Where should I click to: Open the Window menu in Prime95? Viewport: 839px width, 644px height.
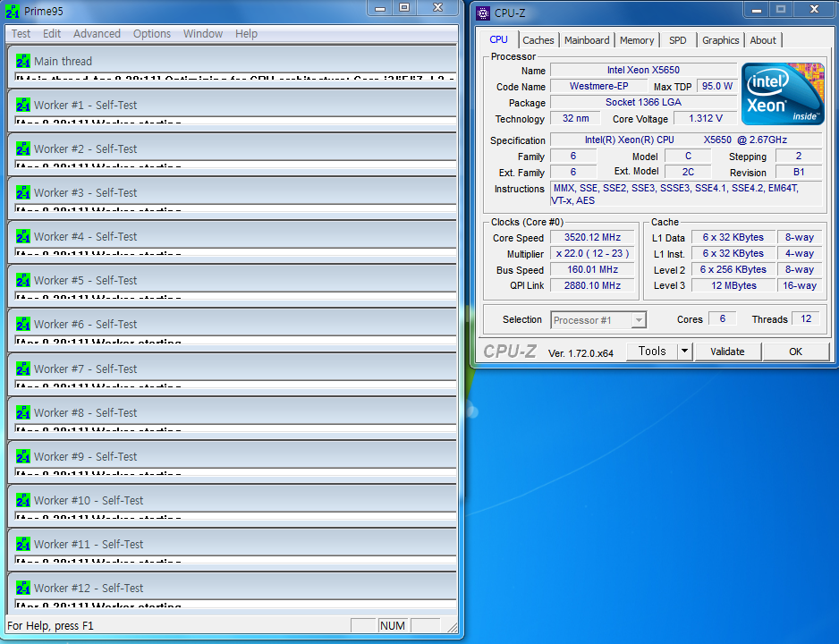point(203,34)
